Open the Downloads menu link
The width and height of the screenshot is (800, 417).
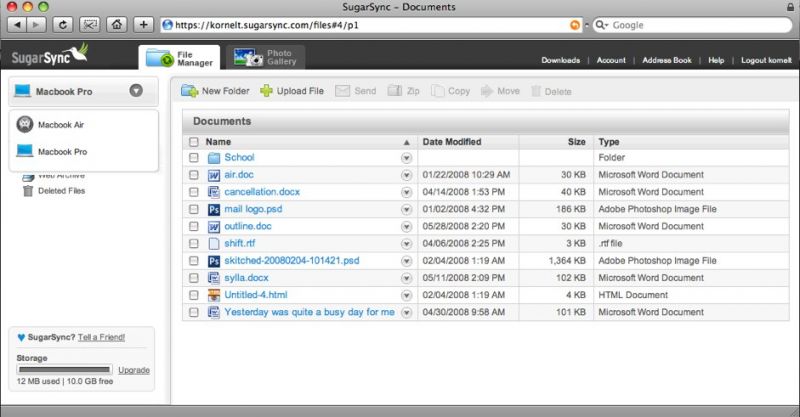[x=560, y=60]
